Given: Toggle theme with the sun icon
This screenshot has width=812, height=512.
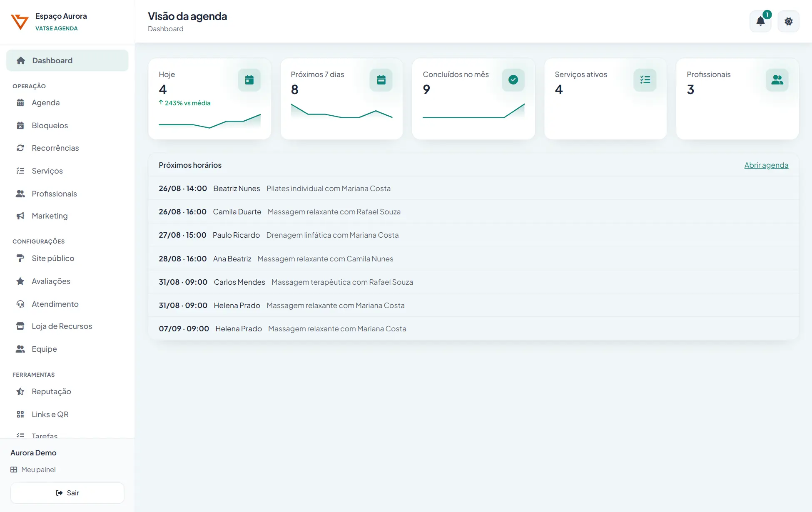Looking at the screenshot, I should coord(788,21).
